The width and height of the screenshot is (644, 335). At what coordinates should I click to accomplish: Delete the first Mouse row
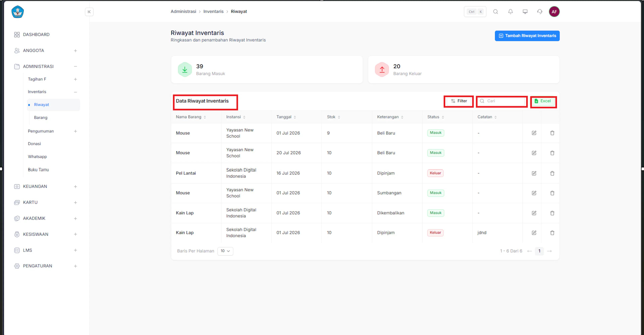(552, 133)
